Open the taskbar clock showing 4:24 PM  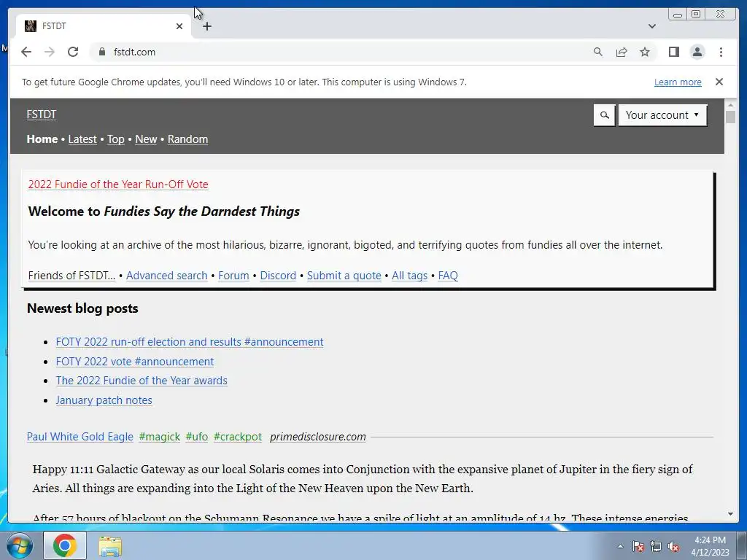pyautogui.click(x=710, y=546)
